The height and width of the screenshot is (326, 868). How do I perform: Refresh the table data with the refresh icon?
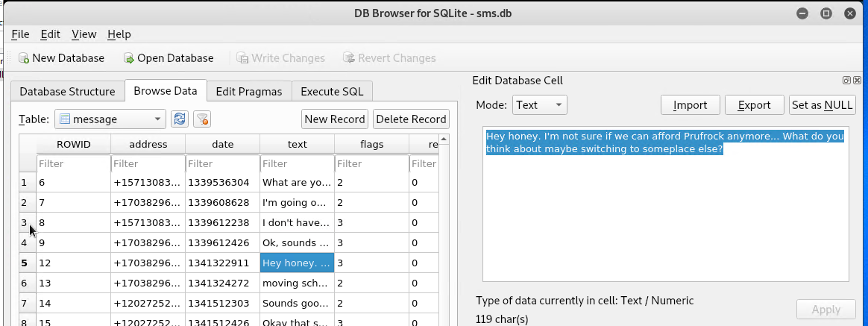(180, 119)
